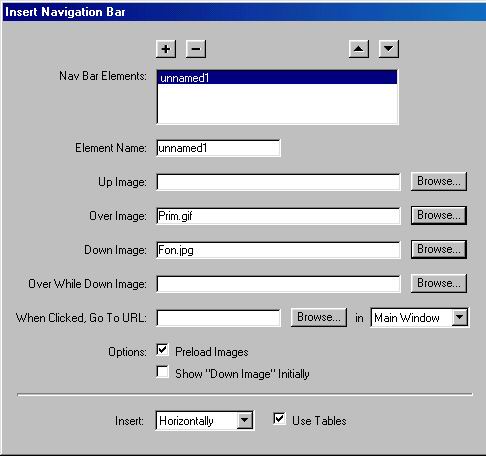Browse for Over While Down Image file
Image resolution: width=486 pixels, height=456 pixels.
pyautogui.click(x=439, y=283)
